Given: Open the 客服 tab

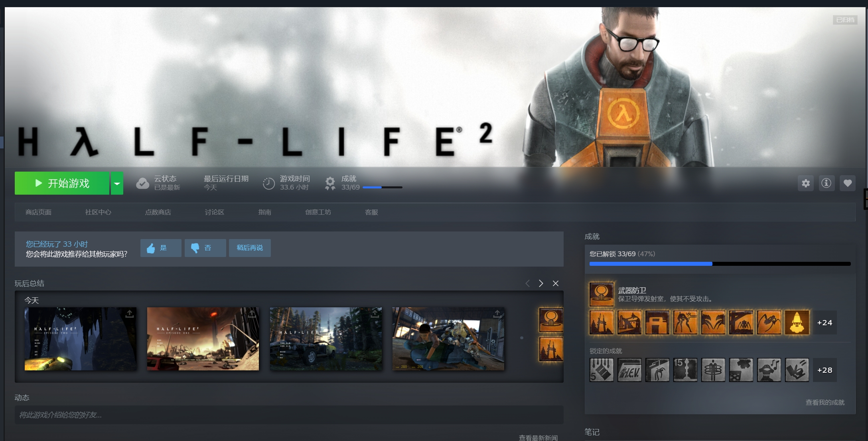Looking at the screenshot, I should [371, 212].
